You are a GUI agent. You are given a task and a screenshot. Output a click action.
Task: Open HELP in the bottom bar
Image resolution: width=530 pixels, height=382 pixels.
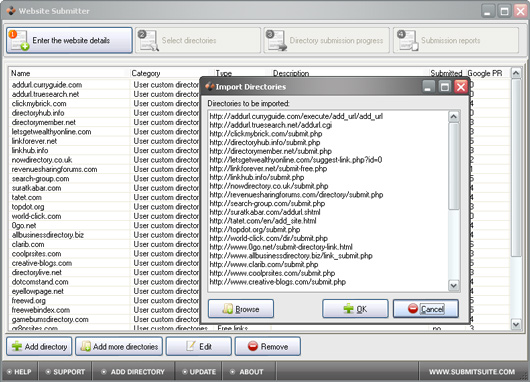[x=19, y=372]
